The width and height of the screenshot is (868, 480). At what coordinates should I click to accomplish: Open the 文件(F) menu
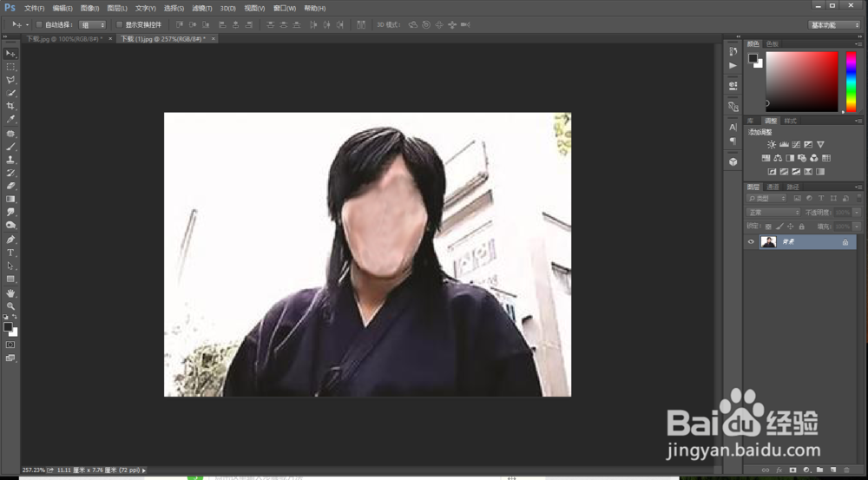coord(35,9)
